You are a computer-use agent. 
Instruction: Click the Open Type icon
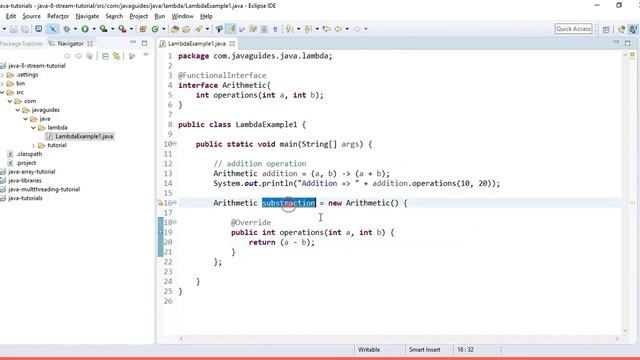(x=175, y=29)
